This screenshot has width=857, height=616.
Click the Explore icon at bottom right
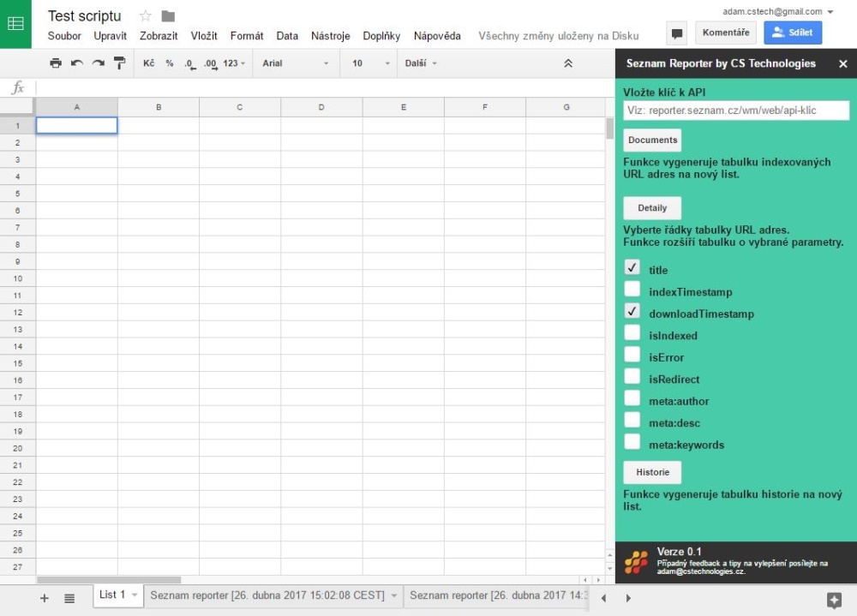click(834, 600)
